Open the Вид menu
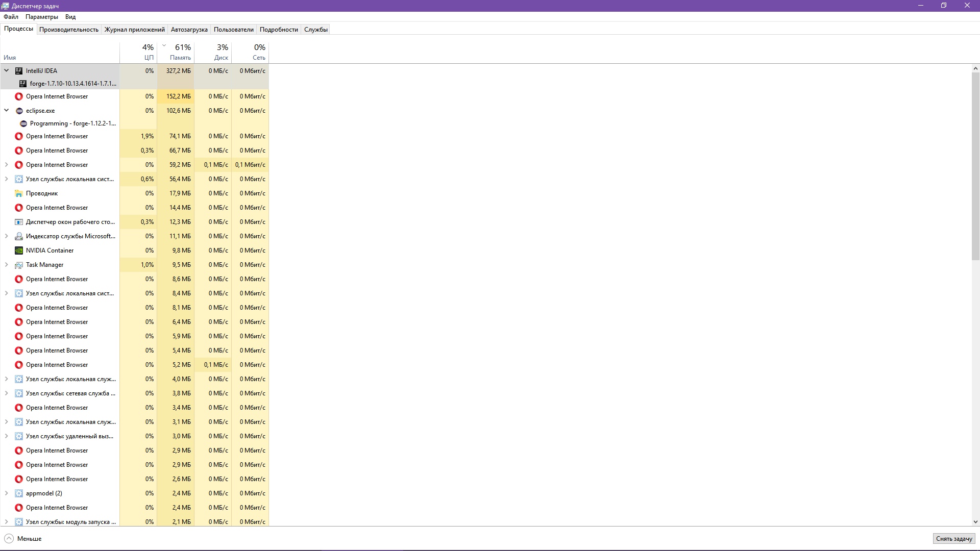 70,17
